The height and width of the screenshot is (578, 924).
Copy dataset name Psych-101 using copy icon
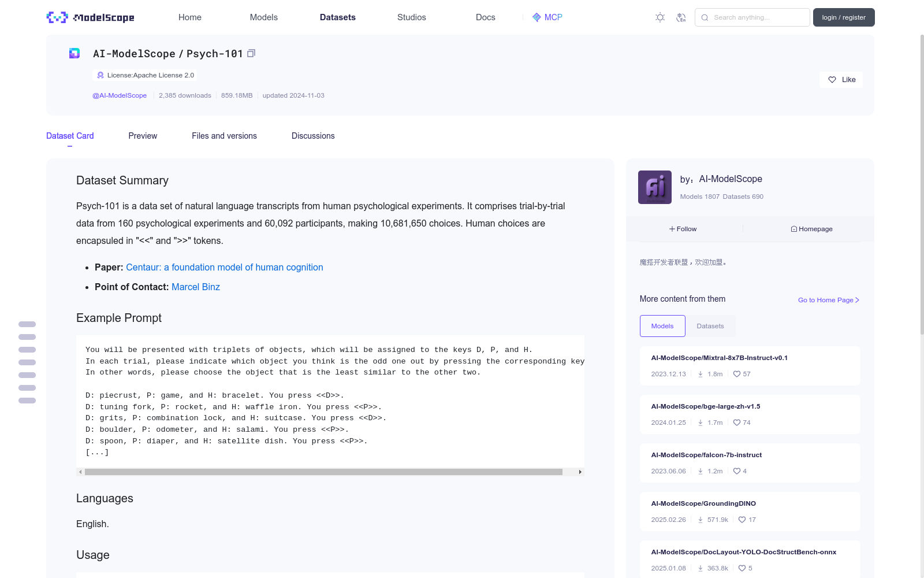pyautogui.click(x=251, y=53)
